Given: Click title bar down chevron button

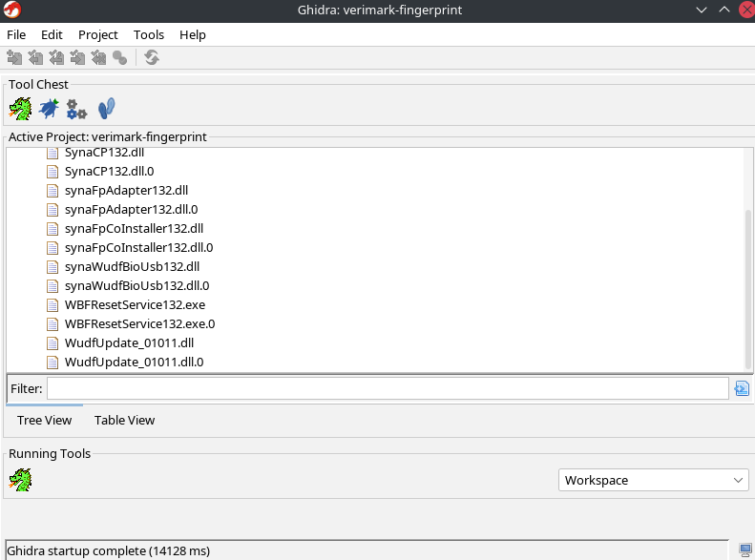Looking at the screenshot, I should click(702, 10).
